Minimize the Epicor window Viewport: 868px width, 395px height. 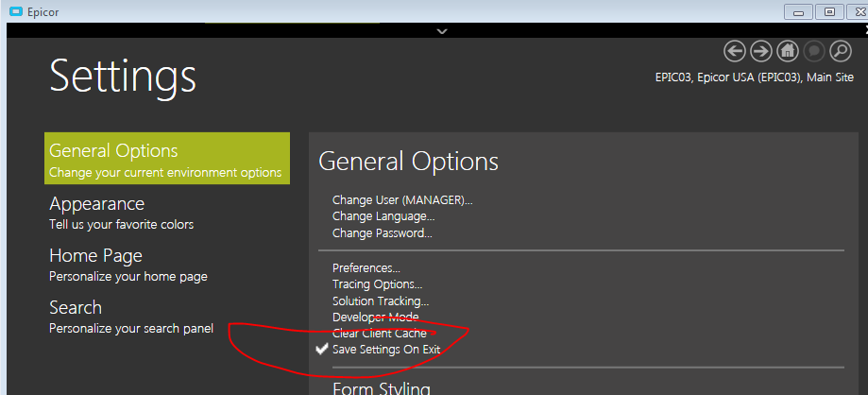798,11
